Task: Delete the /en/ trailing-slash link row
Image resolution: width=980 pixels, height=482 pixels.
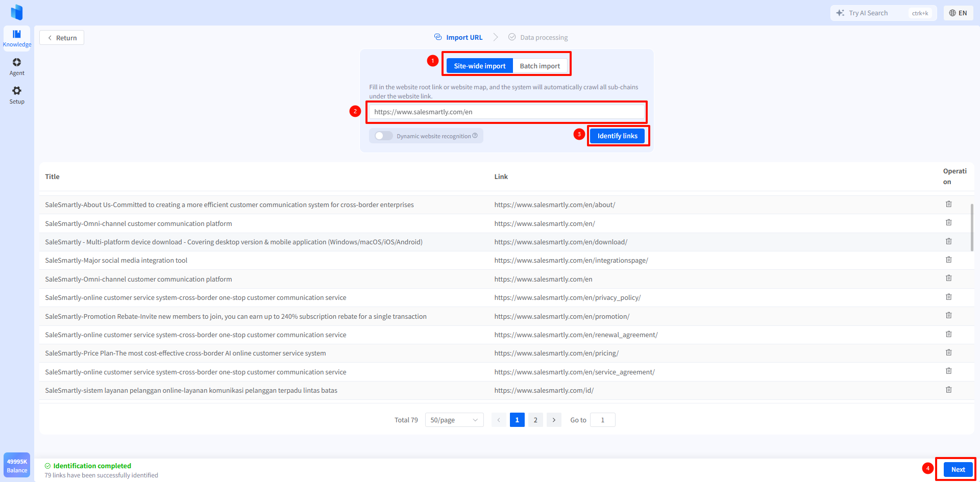Action: [x=948, y=222]
